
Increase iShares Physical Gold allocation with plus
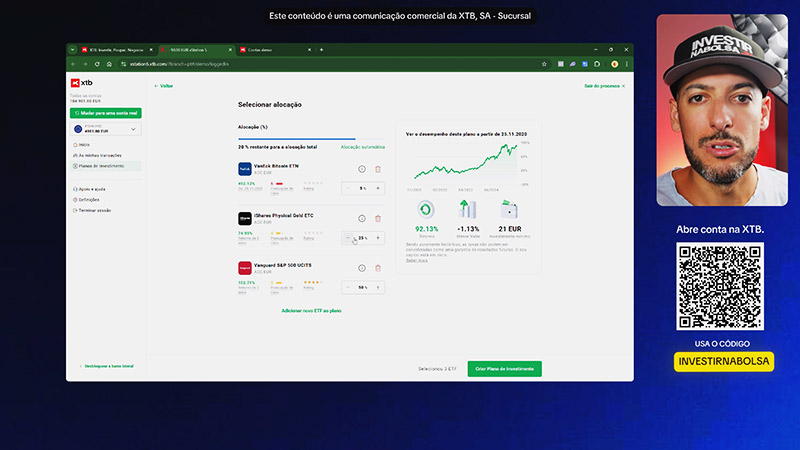(x=378, y=238)
